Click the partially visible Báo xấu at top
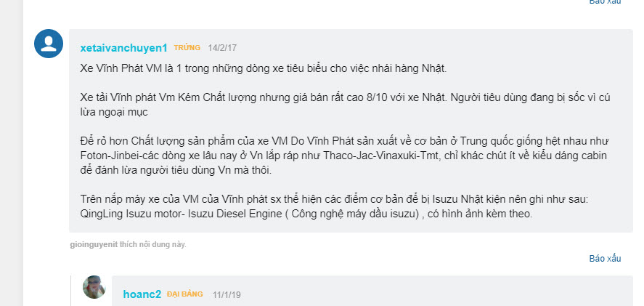 605,2
